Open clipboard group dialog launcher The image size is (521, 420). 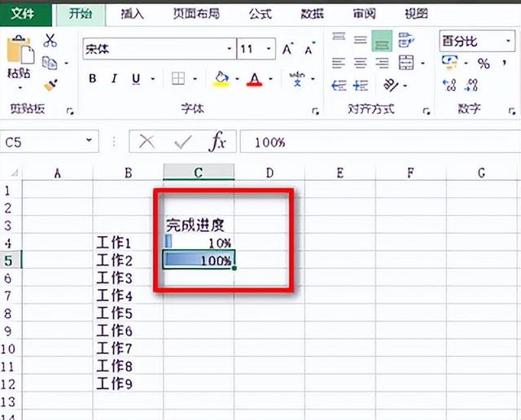(x=70, y=111)
